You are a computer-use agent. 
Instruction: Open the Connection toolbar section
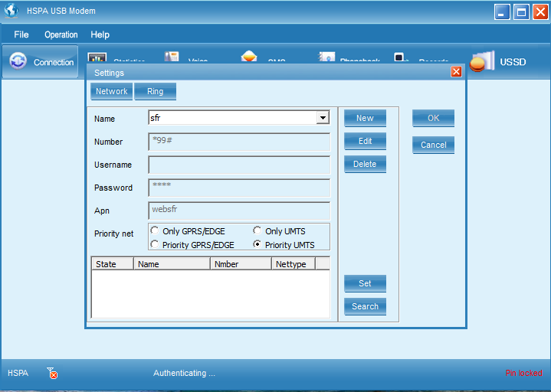click(x=41, y=62)
